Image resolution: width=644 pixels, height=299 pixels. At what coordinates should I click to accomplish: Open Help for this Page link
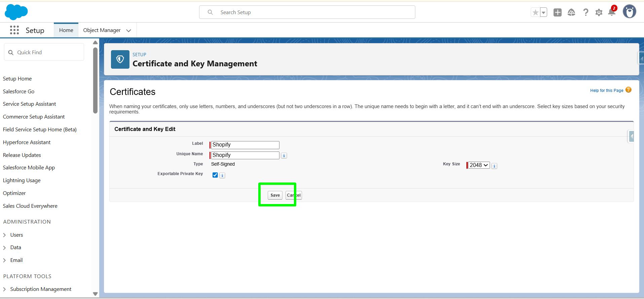point(607,91)
